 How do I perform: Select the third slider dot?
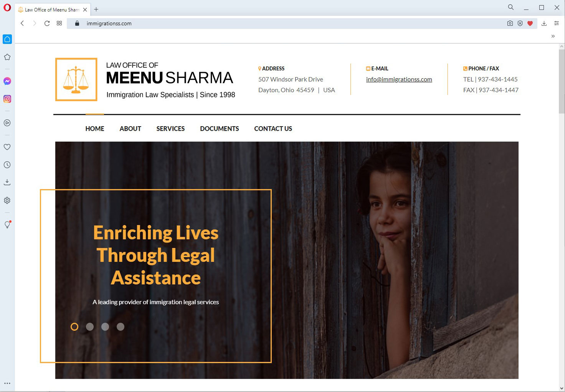coord(105,327)
